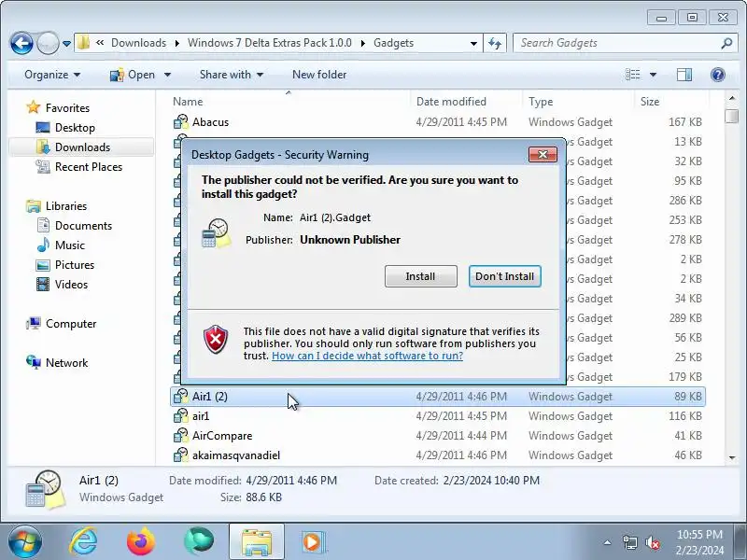
Task: Refresh the Gadgets folder view
Action: coord(495,43)
